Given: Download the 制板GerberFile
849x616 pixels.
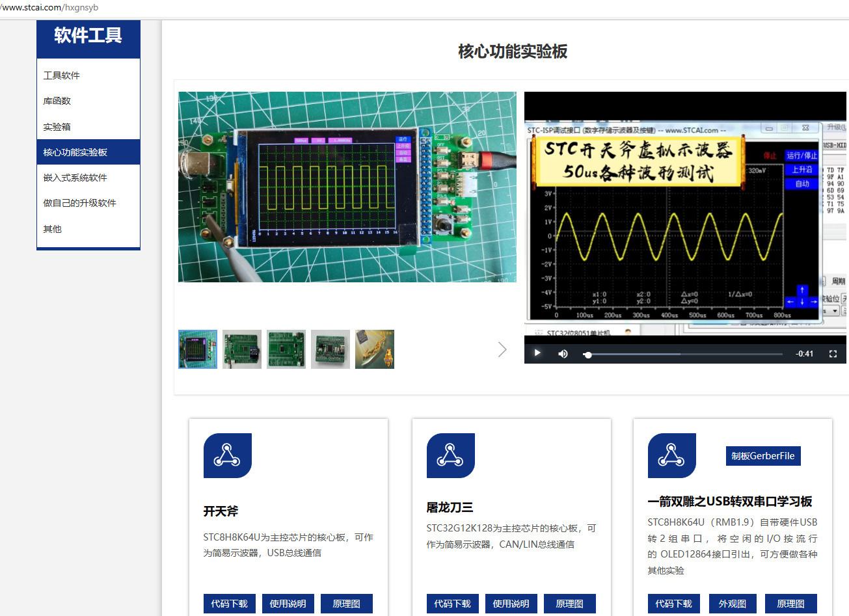Looking at the screenshot, I should click(763, 456).
